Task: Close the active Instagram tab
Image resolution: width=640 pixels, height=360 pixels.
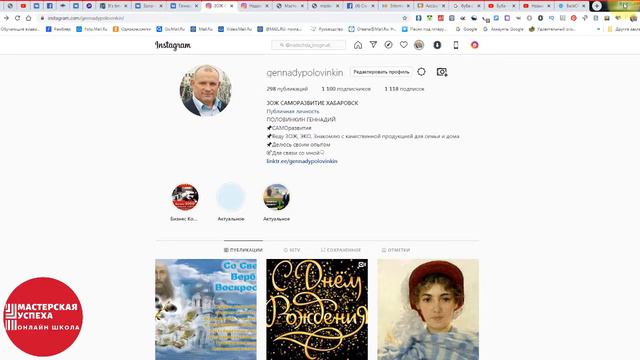Action: tap(231, 6)
